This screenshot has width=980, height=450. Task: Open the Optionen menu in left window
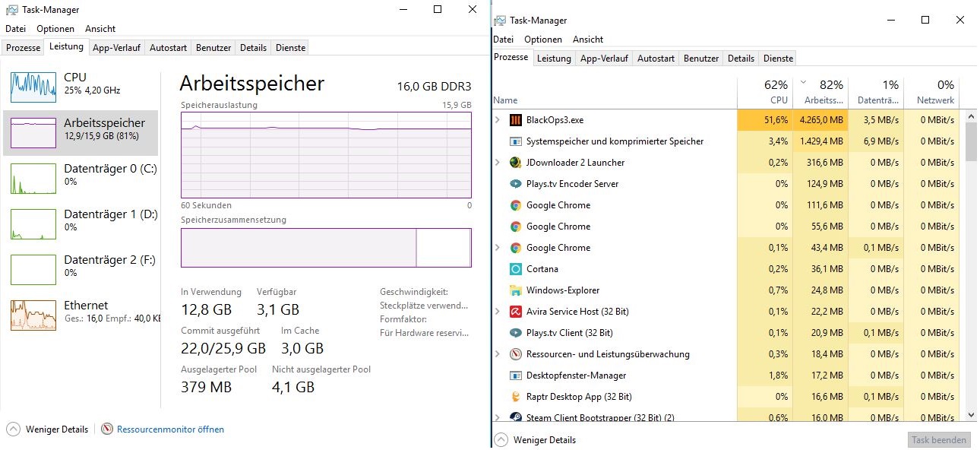[x=55, y=29]
